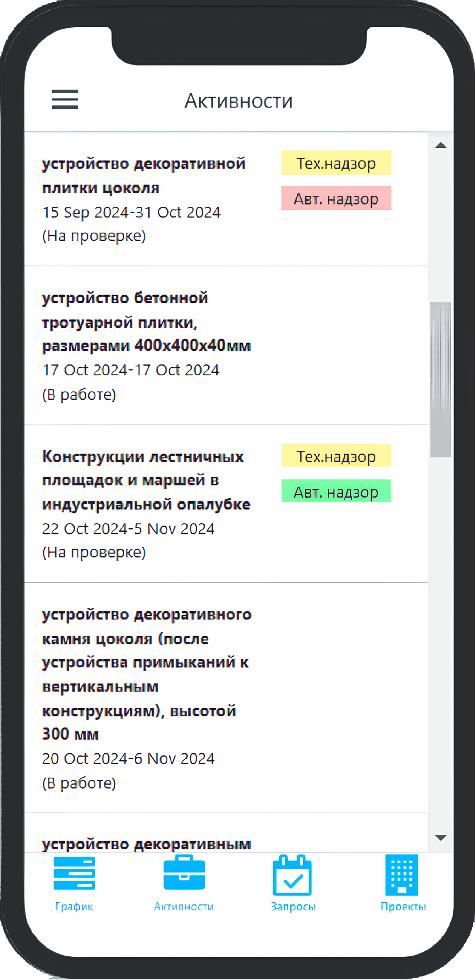Image resolution: width=475 pixels, height=980 pixels.
Task: Click the scrollbar up arrow
Action: [441, 145]
